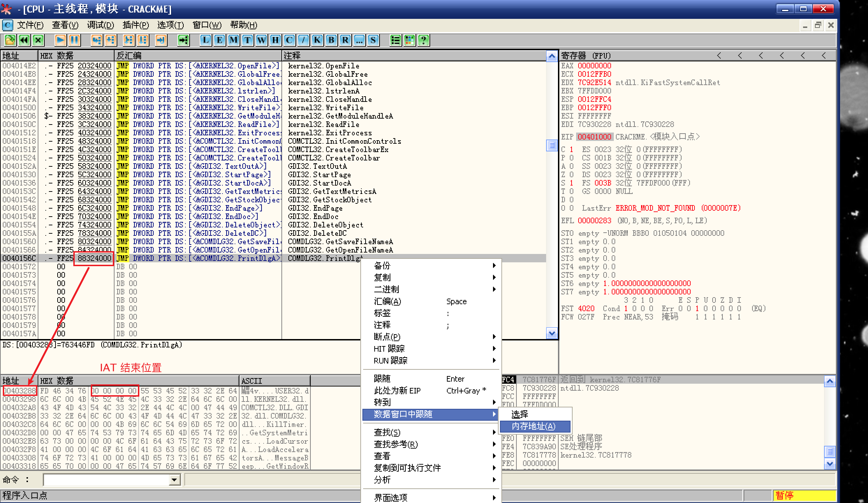Click the Open file toolbar icon

pos(10,40)
